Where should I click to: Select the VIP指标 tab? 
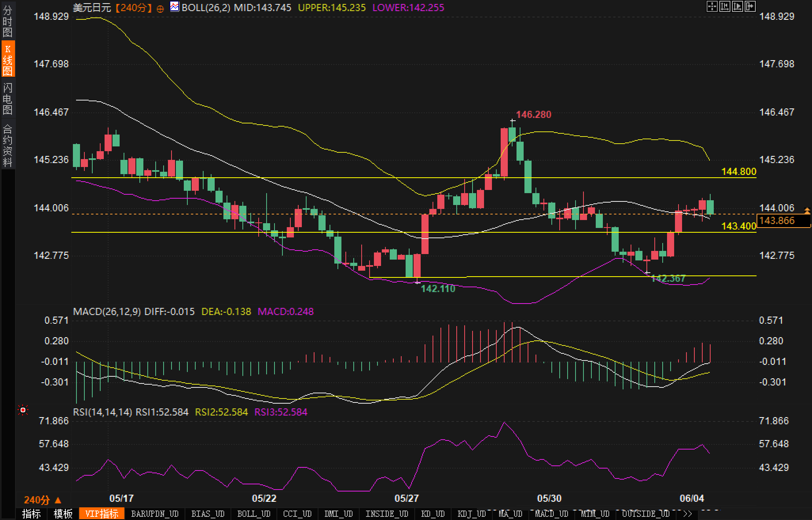pyautogui.click(x=102, y=514)
